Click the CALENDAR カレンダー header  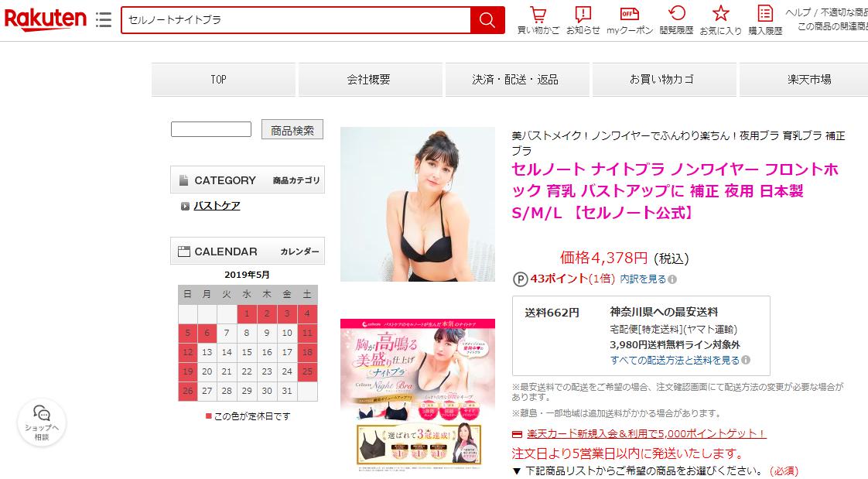point(248,251)
